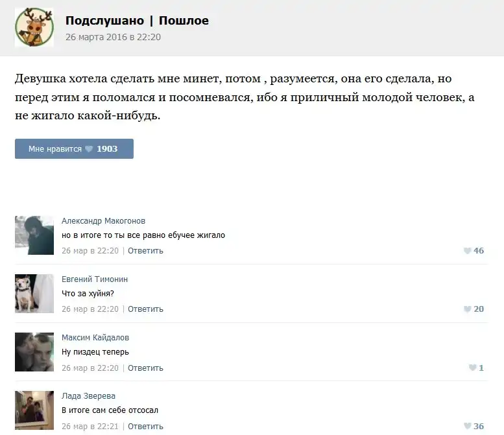Click the deer avatar of the community
This screenshot has height=435, width=504.
click(x=34, y=27)
